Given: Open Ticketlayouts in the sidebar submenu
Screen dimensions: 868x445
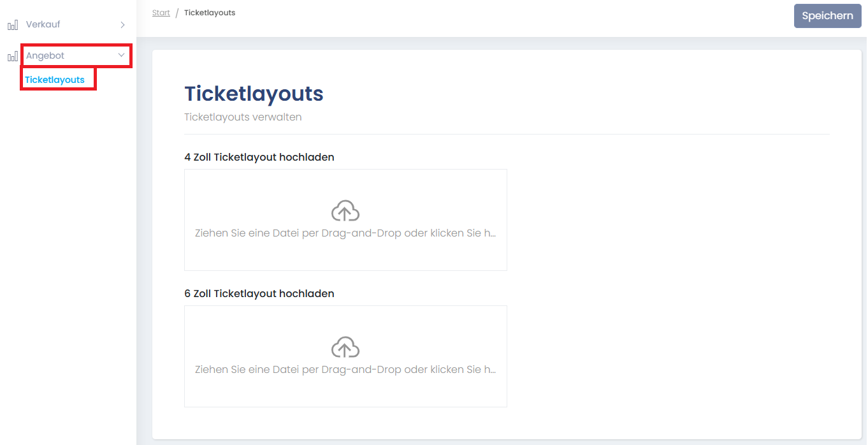Looking at the screenshot, I should [55, 80].
